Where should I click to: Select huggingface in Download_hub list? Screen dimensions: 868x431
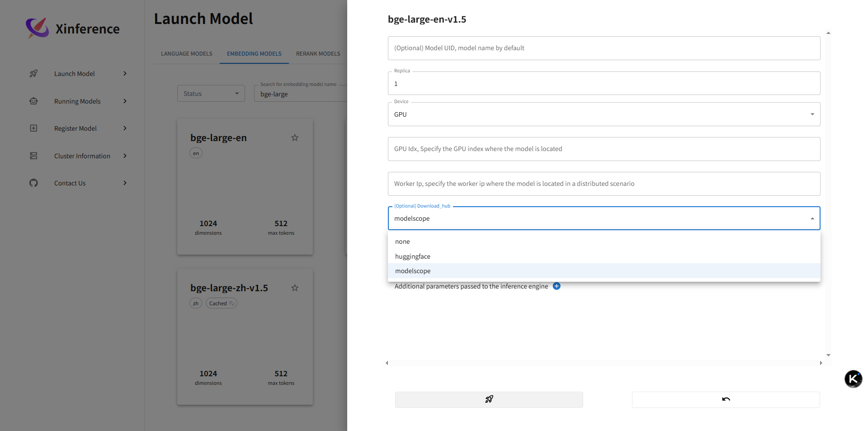pos(604,256)
